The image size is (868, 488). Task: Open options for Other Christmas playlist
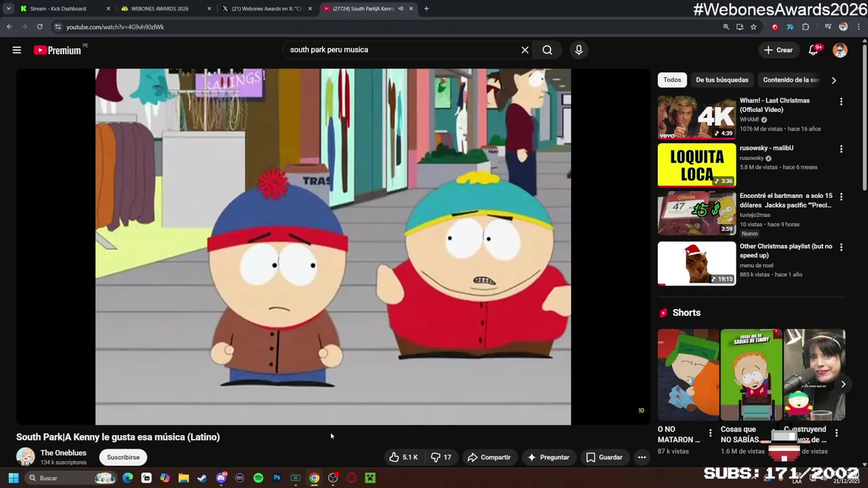[x=841, y=247]
